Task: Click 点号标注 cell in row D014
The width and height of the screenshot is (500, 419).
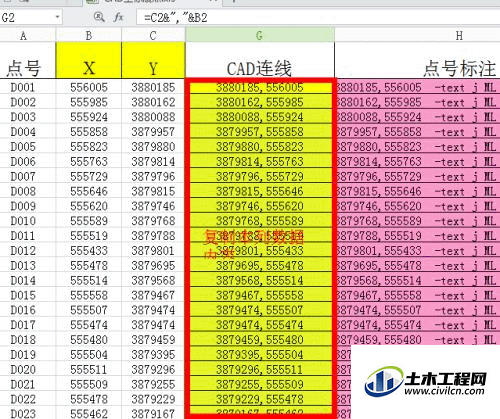Action: click(x=417, y=280)
